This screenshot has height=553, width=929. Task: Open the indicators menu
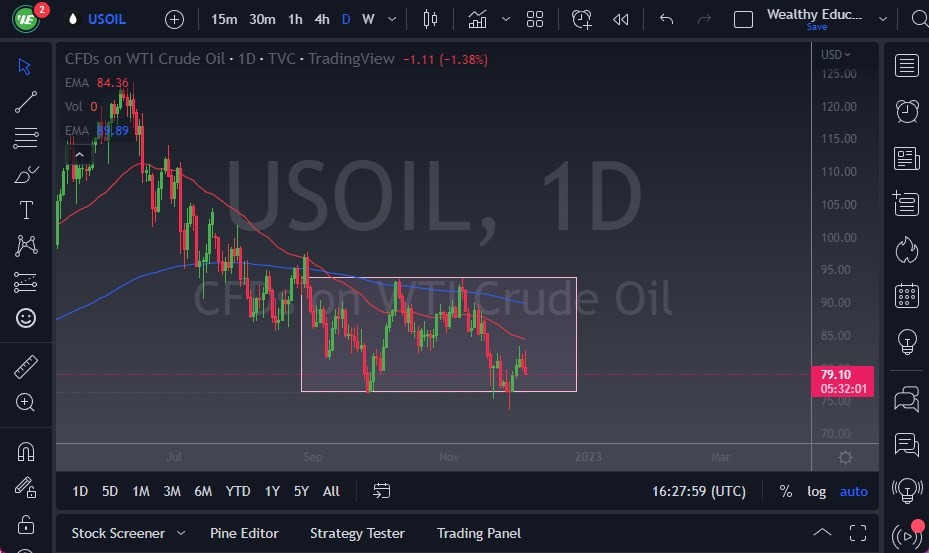tap(478, 20)
